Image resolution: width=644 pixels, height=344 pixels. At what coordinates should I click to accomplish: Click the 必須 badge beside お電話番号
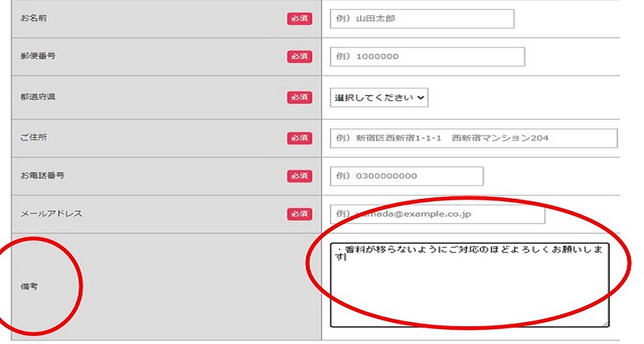(300, 176)
